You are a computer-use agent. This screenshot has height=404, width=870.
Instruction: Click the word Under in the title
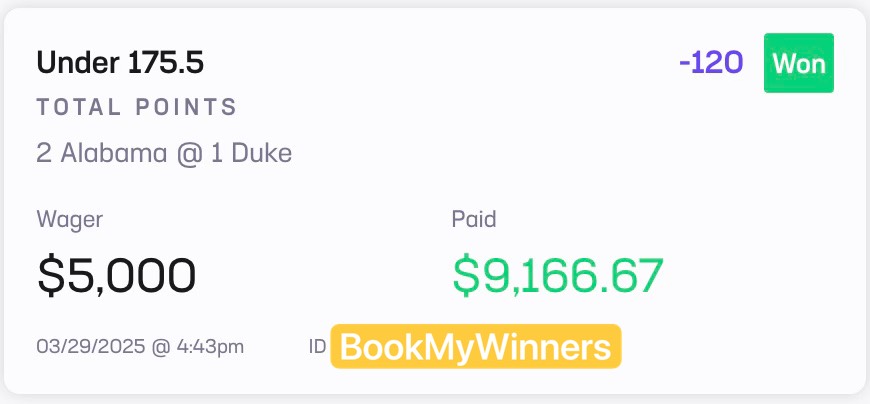tap(79, 63)
